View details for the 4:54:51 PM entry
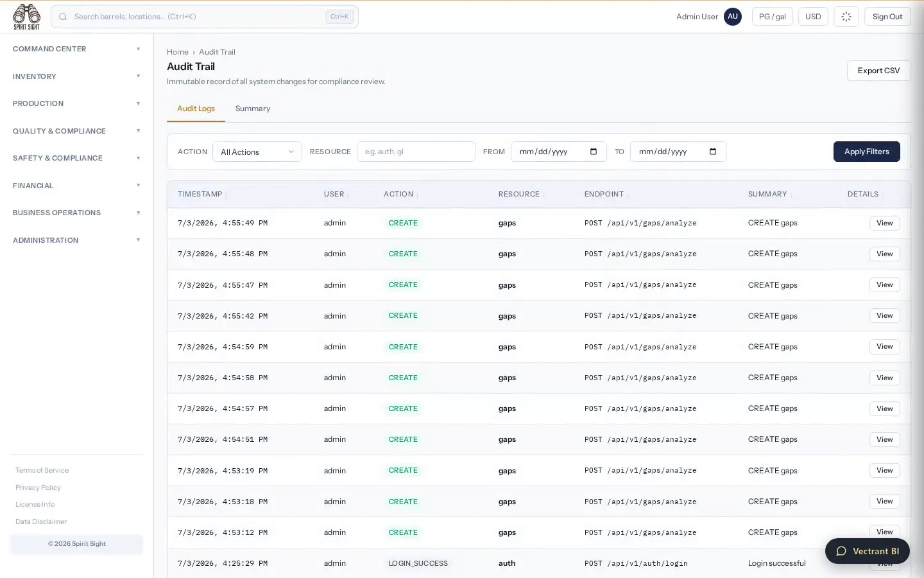The height and width of the screenshot is (578, 924). (884, 439)
